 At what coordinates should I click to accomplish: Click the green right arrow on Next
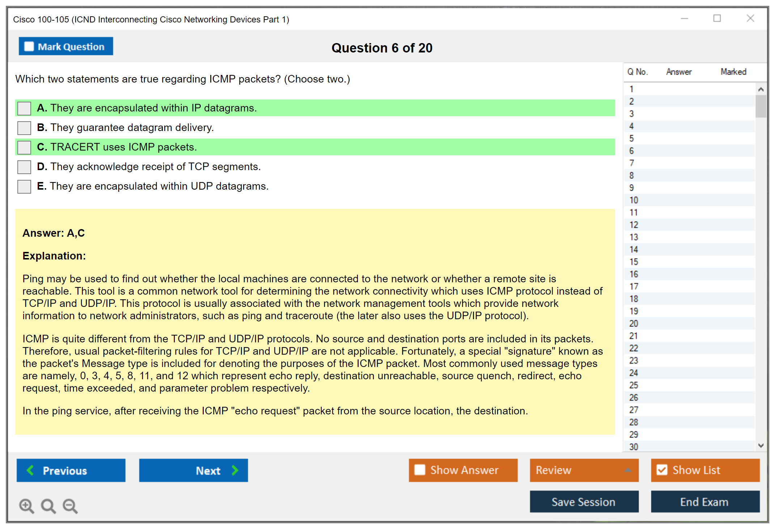coord(235,470)
